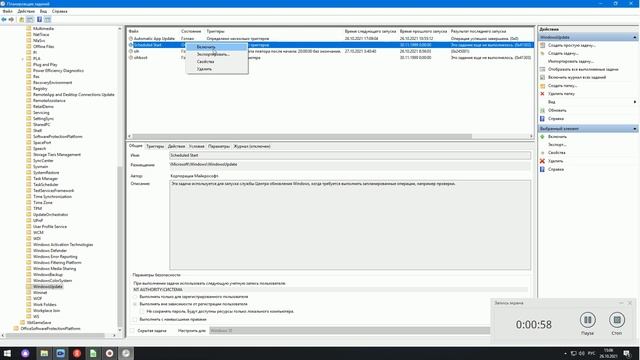
Task: Click 'Создать задачу' icon in Actions pane
Action: pos(542,53)
